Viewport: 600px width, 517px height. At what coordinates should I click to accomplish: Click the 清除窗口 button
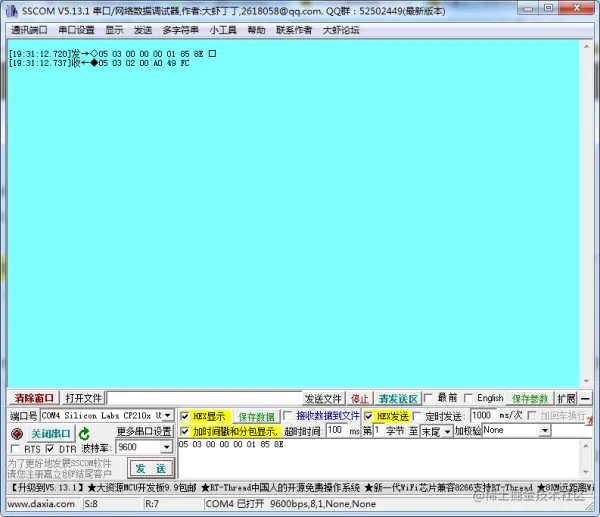pos(34,398)
